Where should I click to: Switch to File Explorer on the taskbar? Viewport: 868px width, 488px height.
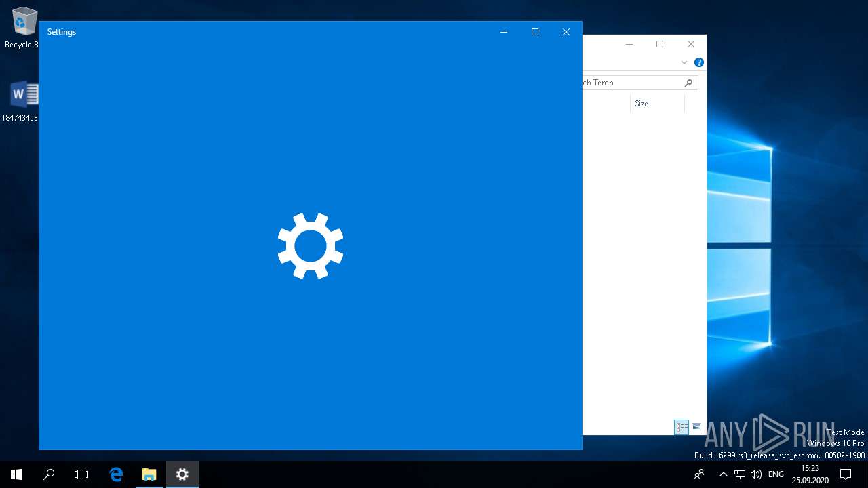coord(149,474)
